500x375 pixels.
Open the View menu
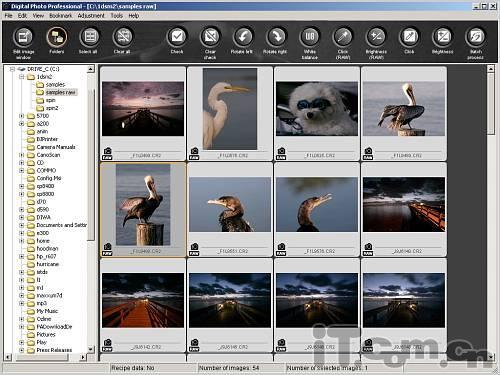(38, 16)
